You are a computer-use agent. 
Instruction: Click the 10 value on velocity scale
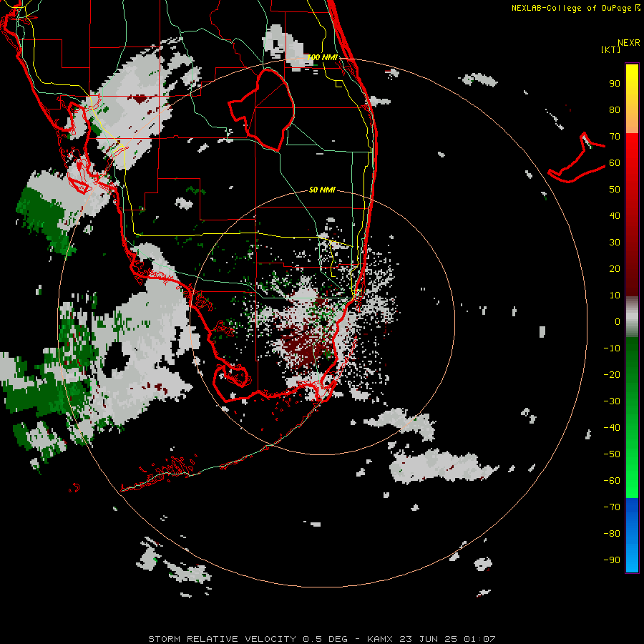click(x=615, y=296)
